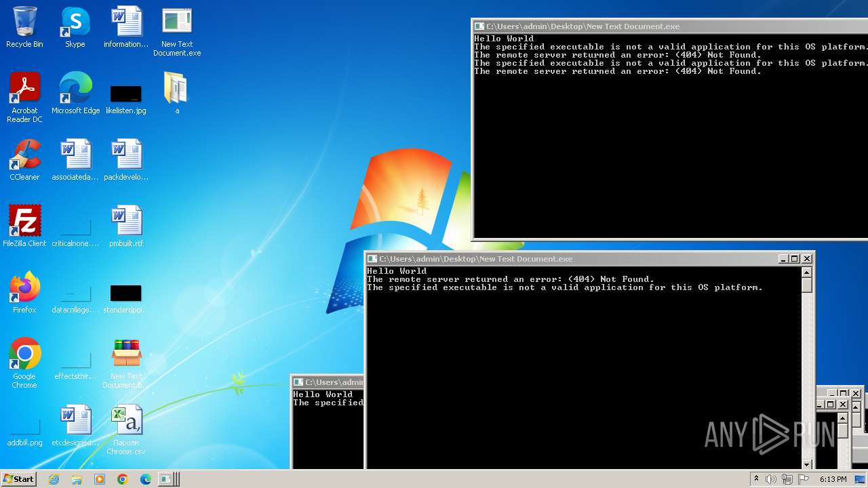Viewport: 868px width, 488px height.
Task: Select the Firefox desktop shortcut
Action: [x=24, y=293]
